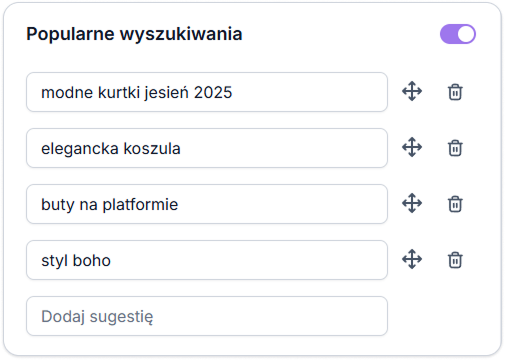
Task: Click the 'Popularne wyszukiwania' heading
Action: (134, 34)
